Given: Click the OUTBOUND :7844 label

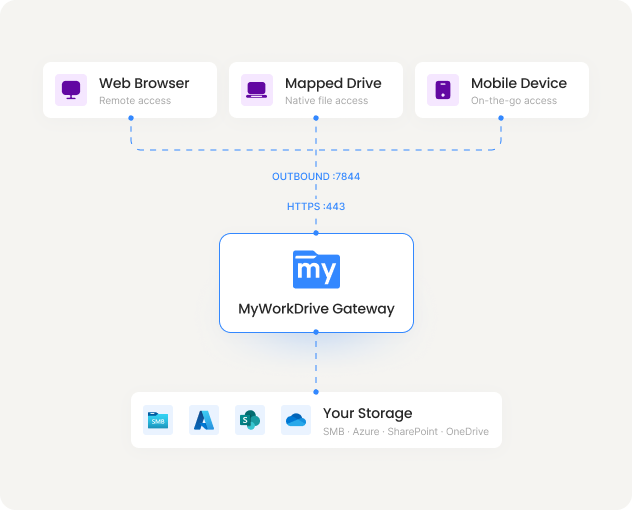Looking at the screenshot, I should [316, 177].
